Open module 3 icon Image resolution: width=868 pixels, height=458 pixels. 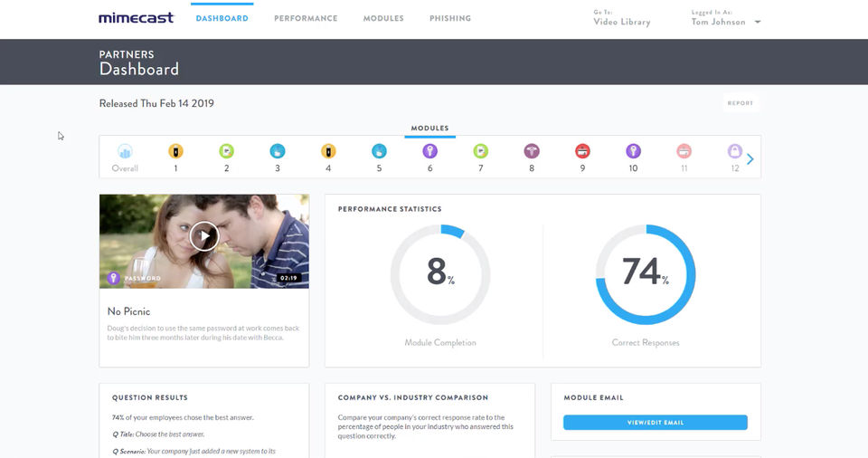tap(278, 151)
